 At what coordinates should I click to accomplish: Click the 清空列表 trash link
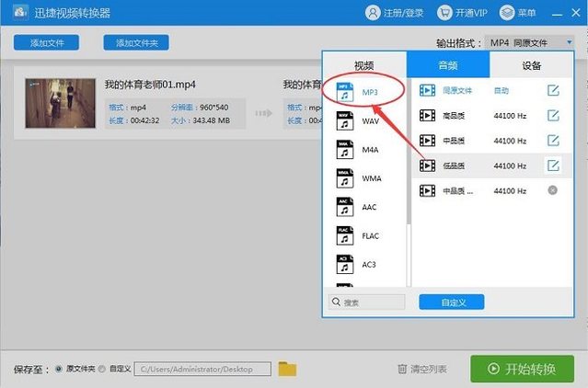click(422, 369)
